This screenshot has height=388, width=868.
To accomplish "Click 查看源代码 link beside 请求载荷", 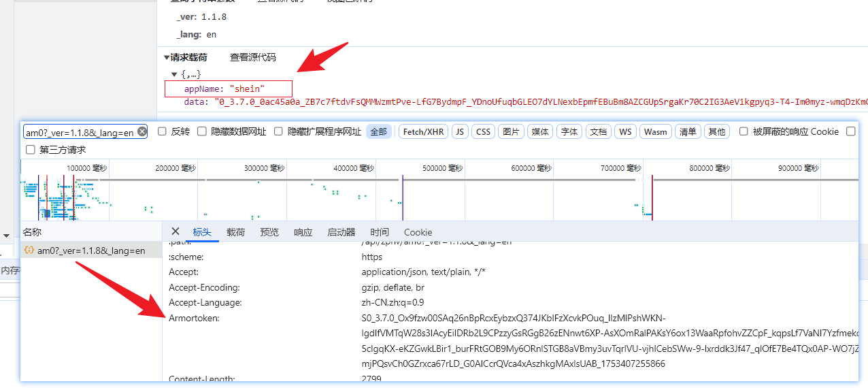I will pos(253,57).
